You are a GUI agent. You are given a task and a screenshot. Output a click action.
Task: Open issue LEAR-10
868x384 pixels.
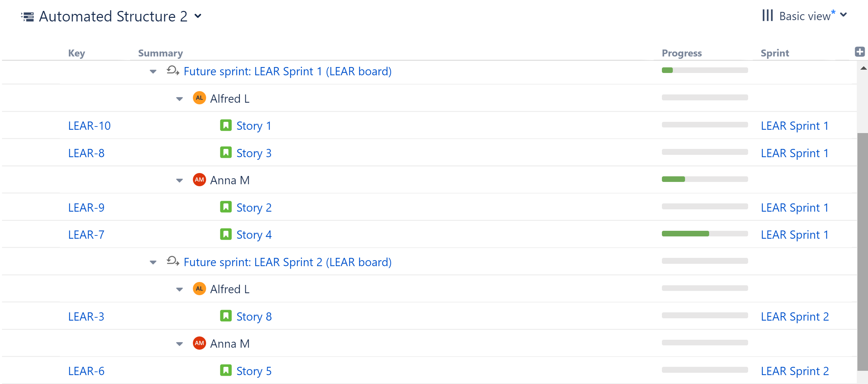(x=89, y=125)
